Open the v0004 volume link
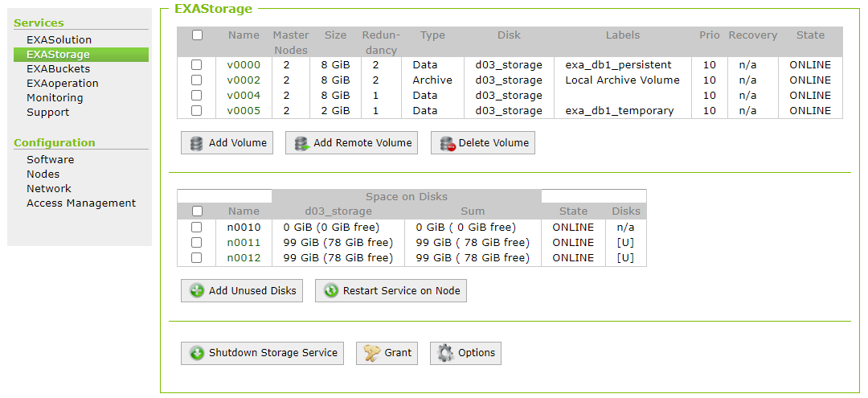This screenshot has height=398, width=868. click(244, 96)
